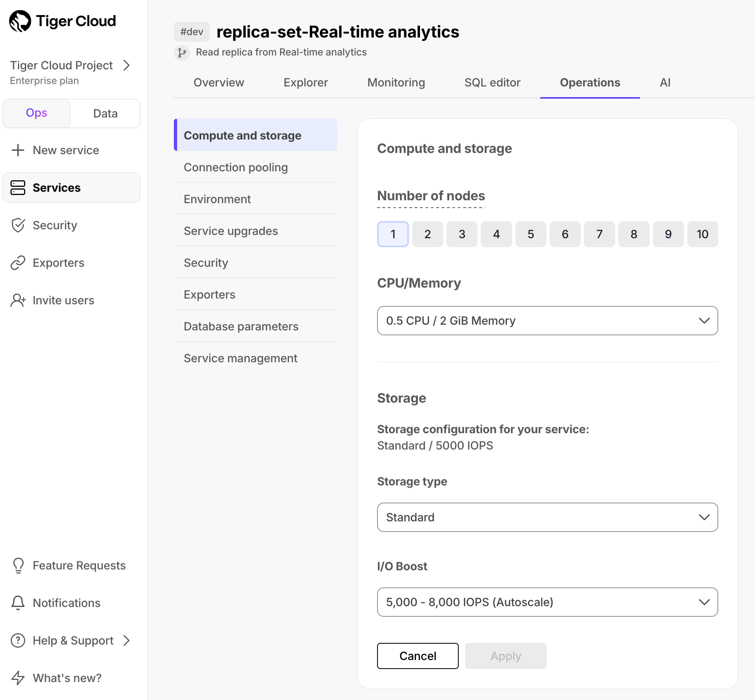Screen dimensions: 755x700
Task: Open the AI tab
Action: pyautogui.click(x=665, y=82)
